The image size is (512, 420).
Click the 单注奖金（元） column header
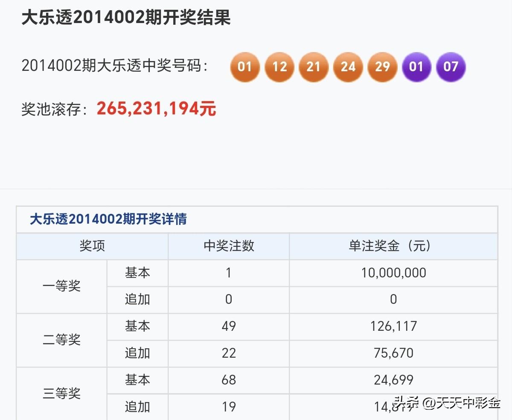[x=390, y=246]
